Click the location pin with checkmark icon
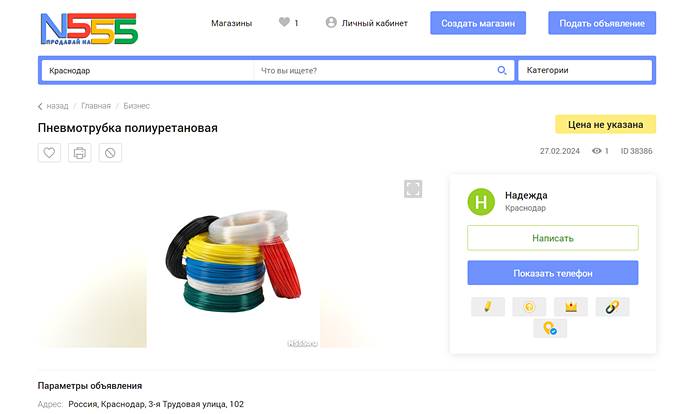The height and width of the screenshot is (414, 700). [x=550, y=328]
